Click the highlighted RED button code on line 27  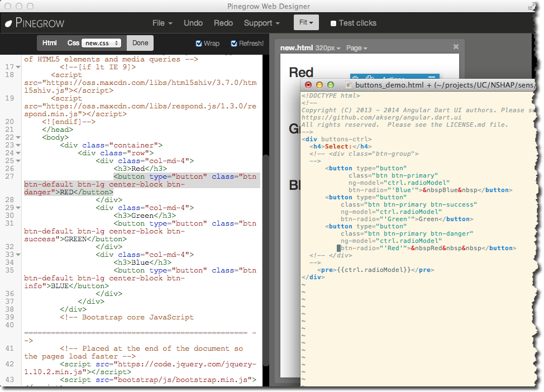pos(142,184)
